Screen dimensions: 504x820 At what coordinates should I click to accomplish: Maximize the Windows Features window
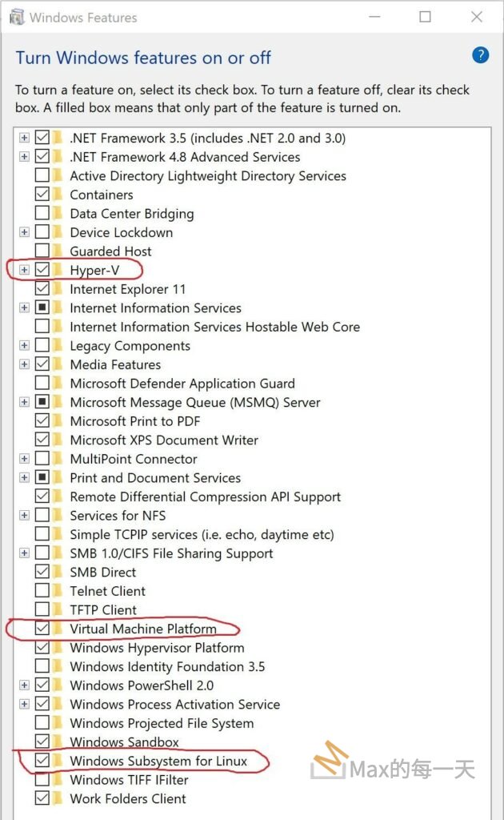[426, 17]
